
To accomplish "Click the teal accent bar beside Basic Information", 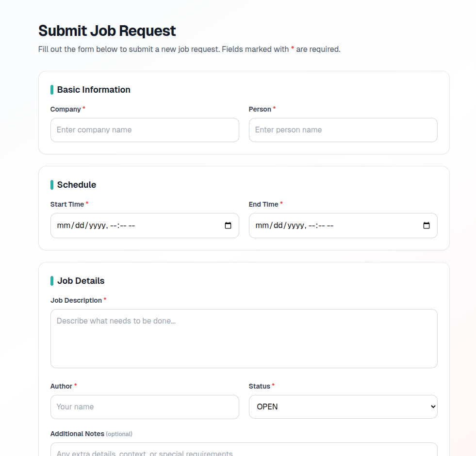I will pyautogui.click(x=52, y=89).
